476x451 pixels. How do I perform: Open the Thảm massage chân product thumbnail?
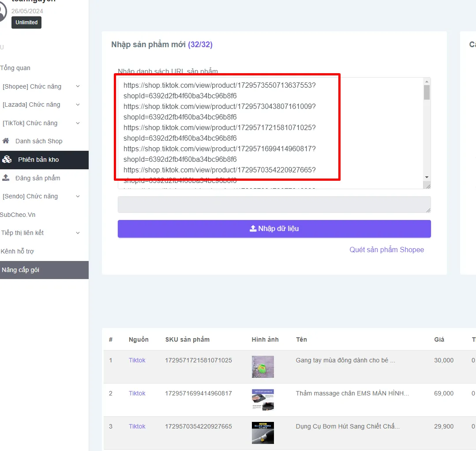263,400
